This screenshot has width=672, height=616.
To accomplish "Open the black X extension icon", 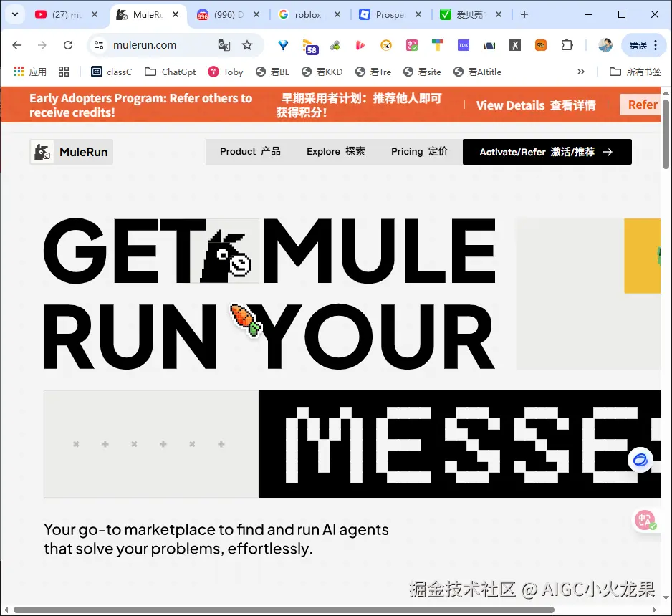I will point(515,45).
